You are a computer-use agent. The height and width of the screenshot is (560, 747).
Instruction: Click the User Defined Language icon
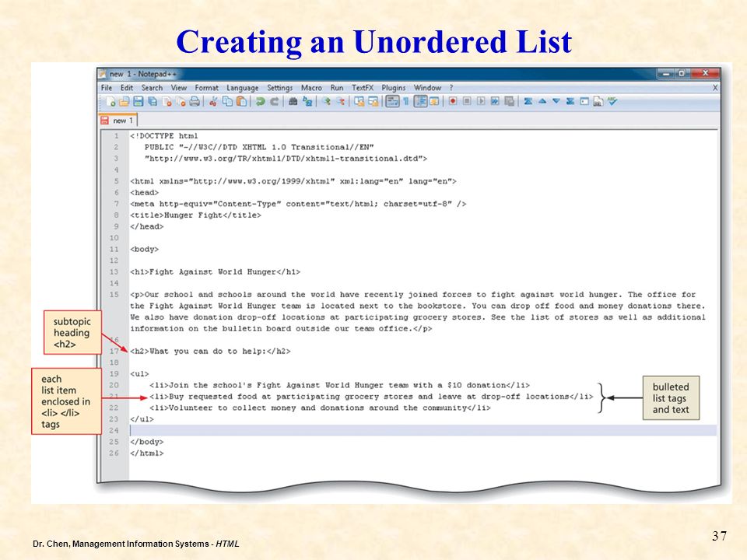tap(434, 101)
